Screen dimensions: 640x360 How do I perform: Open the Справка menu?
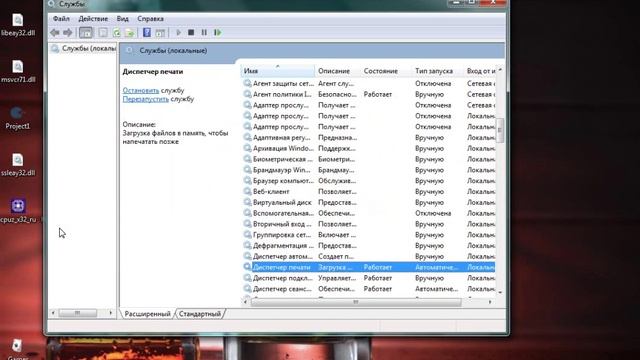click(x=151, y=19)
